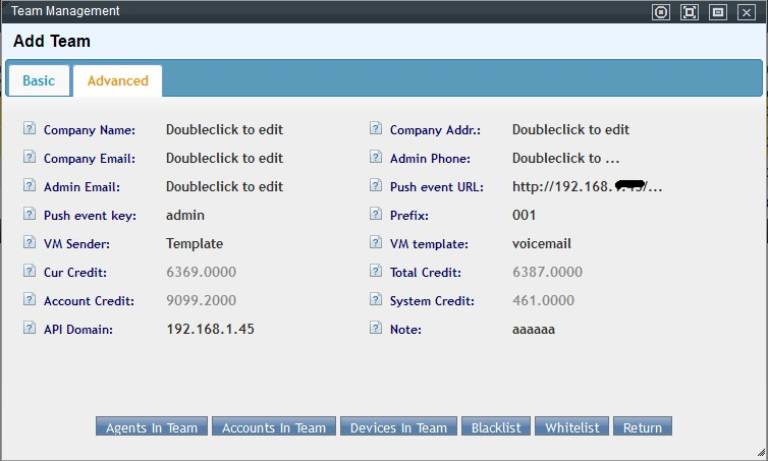Click help icon next to Note

(375, 328)
